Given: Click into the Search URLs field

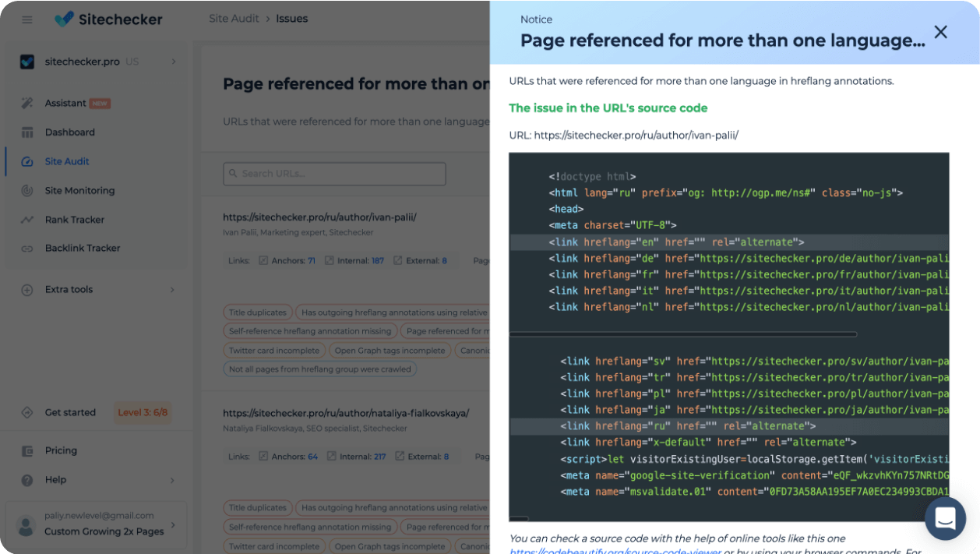Looking at the screenshot, I should pos(334,174).
